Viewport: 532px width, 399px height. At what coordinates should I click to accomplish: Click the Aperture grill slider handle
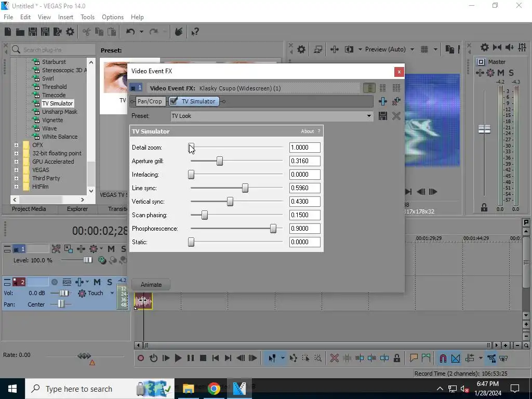tap(220, 161)
